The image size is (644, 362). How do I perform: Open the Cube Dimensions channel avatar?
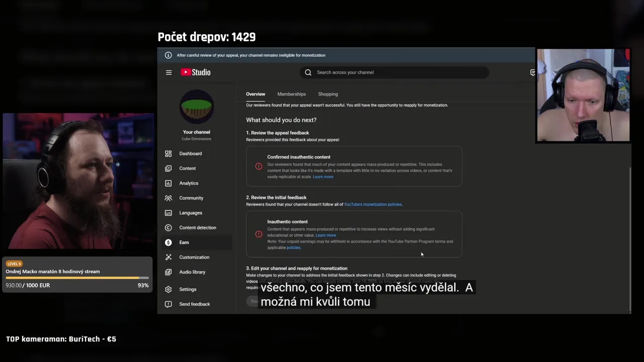pos(197,107)
